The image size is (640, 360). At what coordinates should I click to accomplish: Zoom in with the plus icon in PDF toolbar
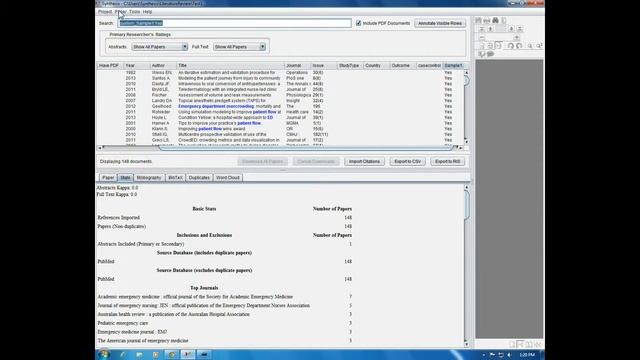click(x=516, y=37)
